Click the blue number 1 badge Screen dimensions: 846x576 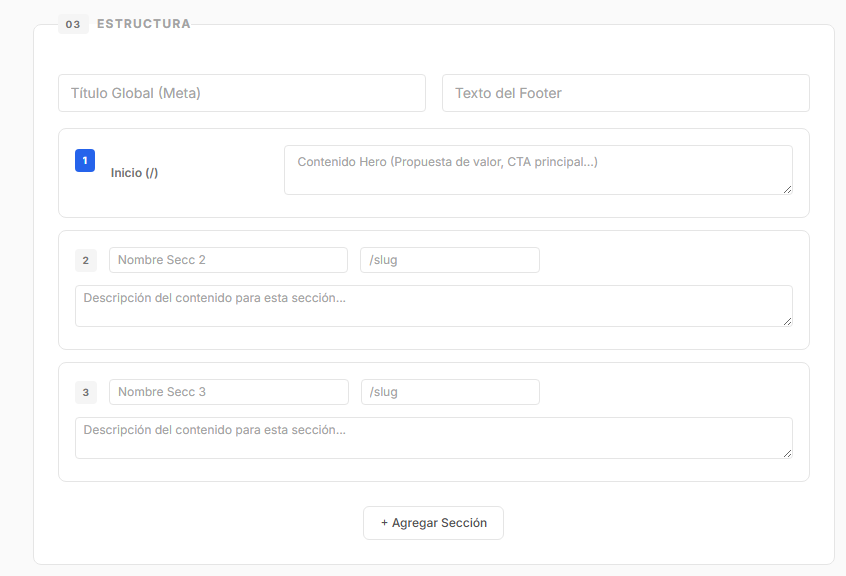point(85,160)
